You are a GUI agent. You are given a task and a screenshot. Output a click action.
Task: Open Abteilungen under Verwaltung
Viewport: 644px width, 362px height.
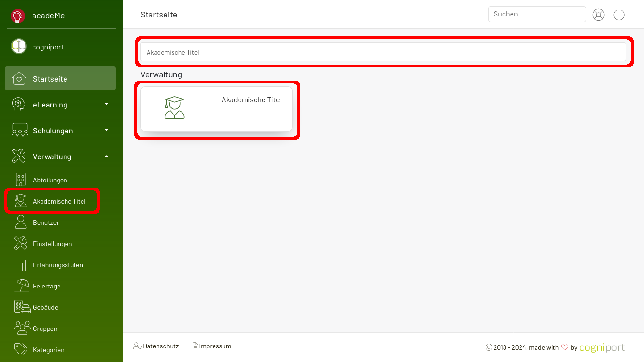50,180
